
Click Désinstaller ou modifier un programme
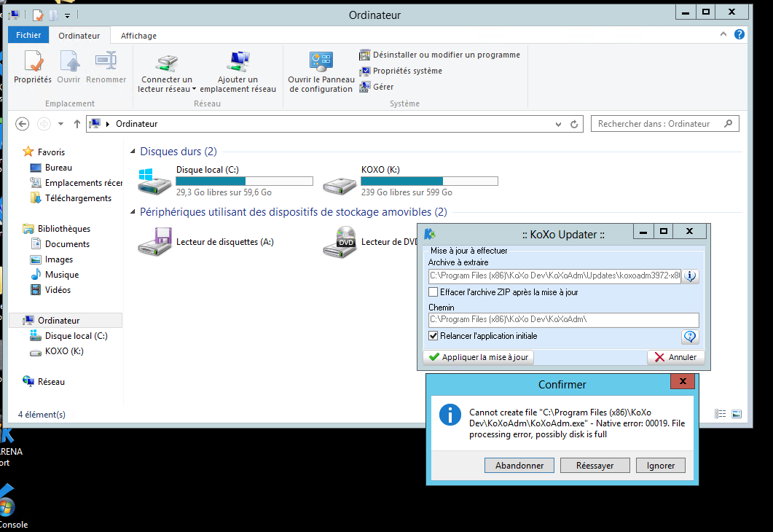pyautogui.click(x=440, y=55)
